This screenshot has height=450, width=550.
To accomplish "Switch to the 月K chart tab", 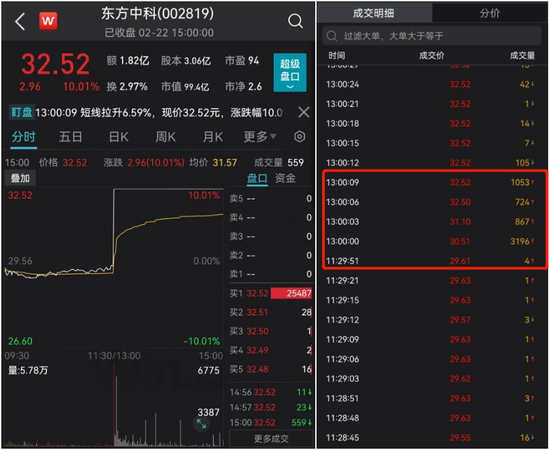I will [213, 137].
